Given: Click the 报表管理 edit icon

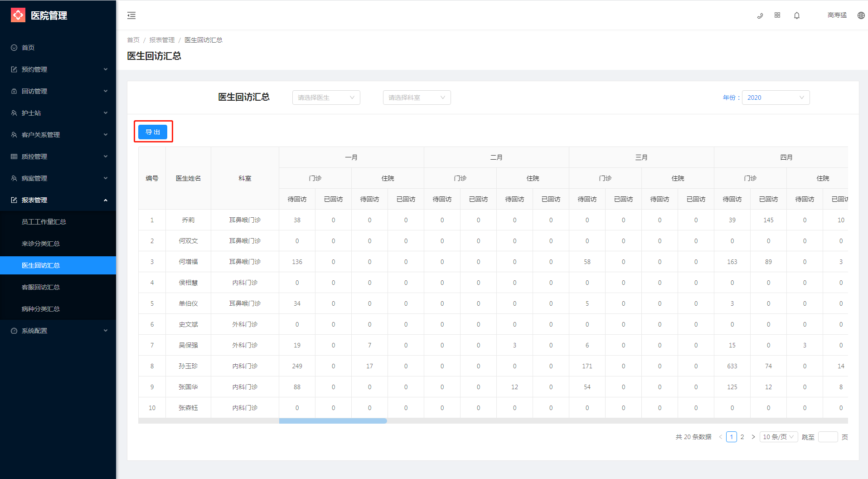Looking at the screenshot, I should pyautogui.click(x=14, y=200).
